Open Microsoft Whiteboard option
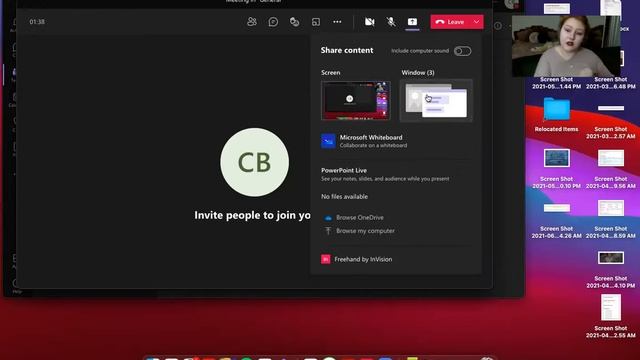 tap(396, 141)
